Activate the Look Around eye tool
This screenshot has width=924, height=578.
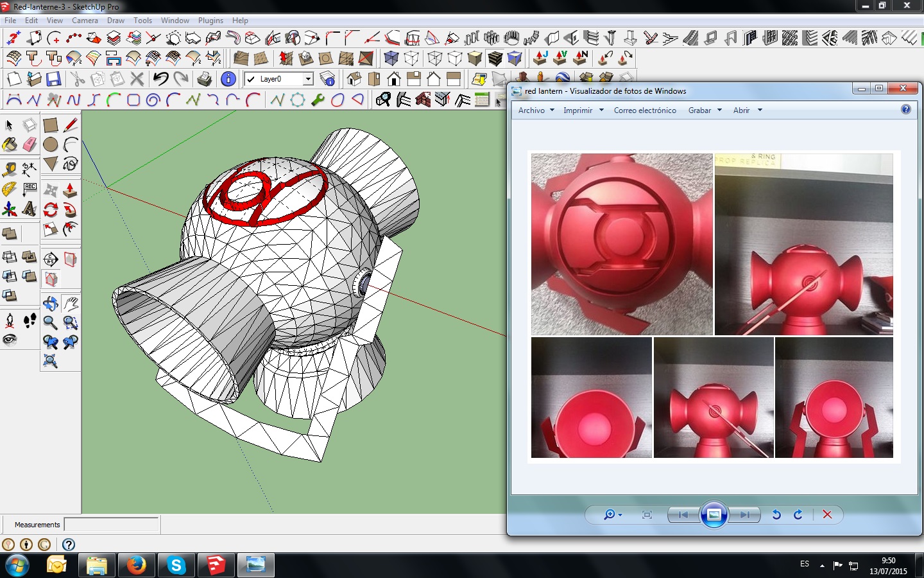(9, 340)
